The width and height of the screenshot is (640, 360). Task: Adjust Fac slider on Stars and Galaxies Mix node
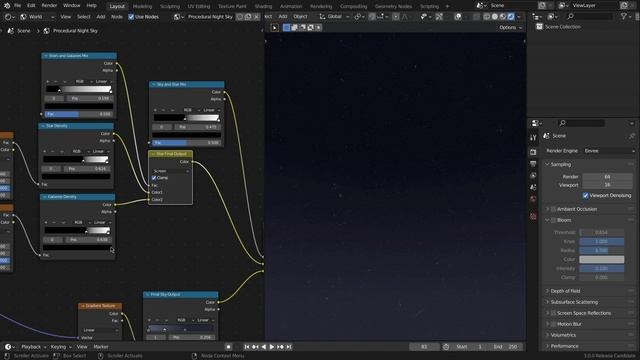pos(78,114)
